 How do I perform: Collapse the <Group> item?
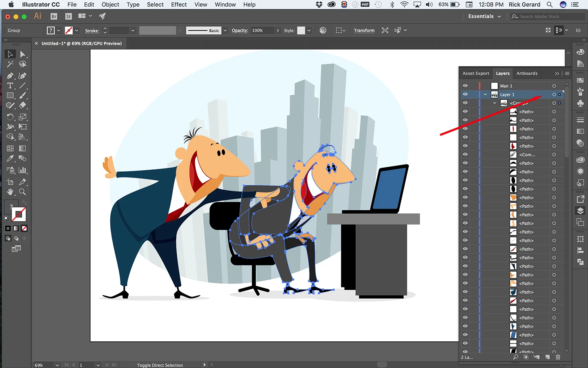pyautogui.click(x=494, y=103)
